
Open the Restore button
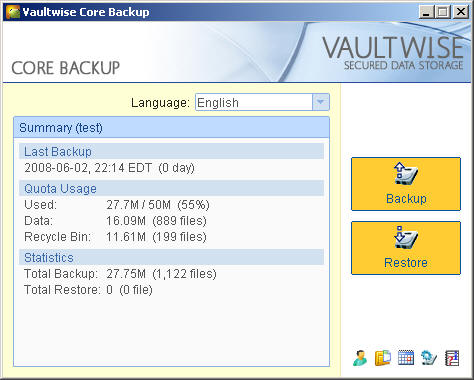pos(406,248)
